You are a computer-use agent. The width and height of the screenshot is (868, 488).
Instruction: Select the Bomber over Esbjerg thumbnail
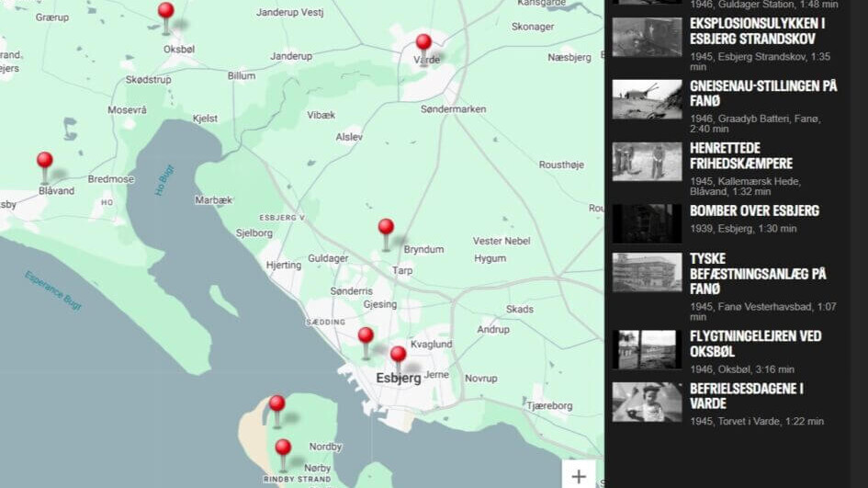(x=647, y=223)
